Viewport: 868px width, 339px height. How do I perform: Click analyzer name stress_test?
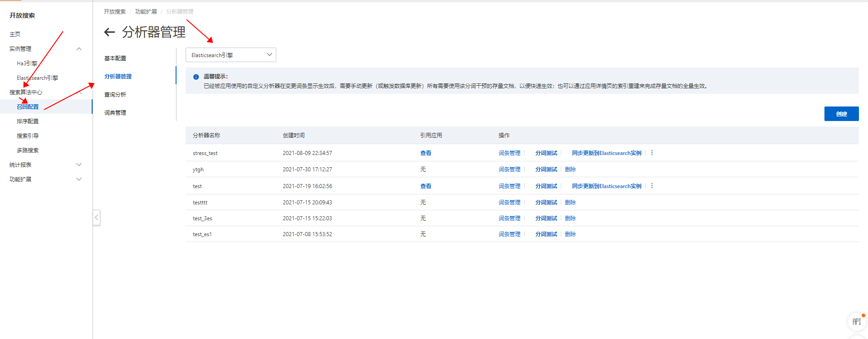point(205,153)
